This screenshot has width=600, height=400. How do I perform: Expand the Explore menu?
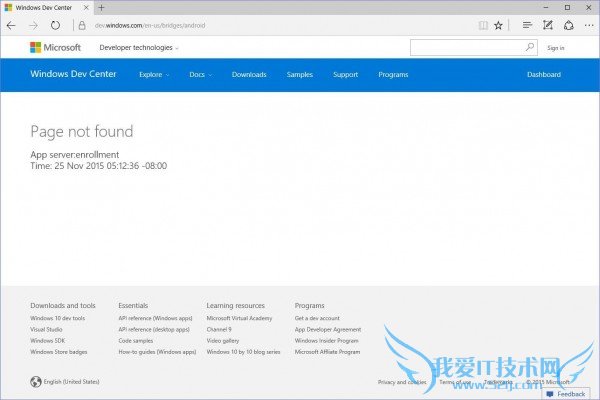coord(154,75)
